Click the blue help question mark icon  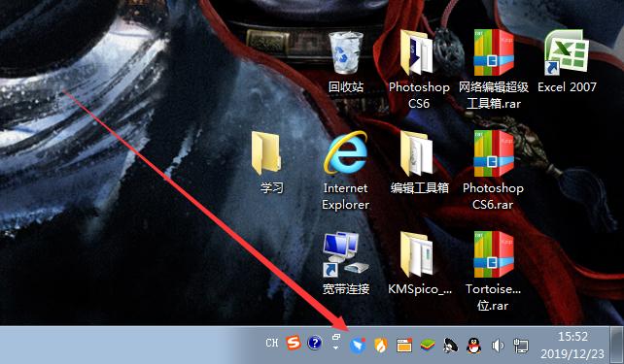click(x=314, y=343)
